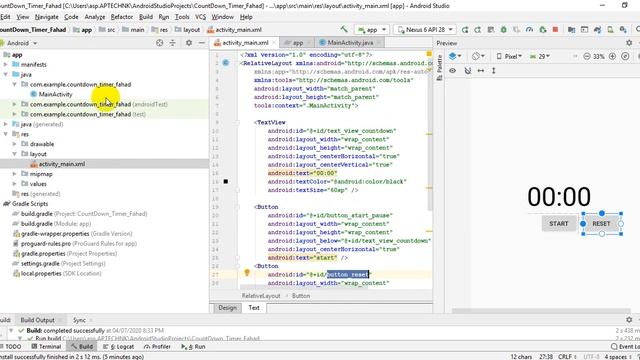
Task: Open the Analyze menu
Action: click(95, 17)
